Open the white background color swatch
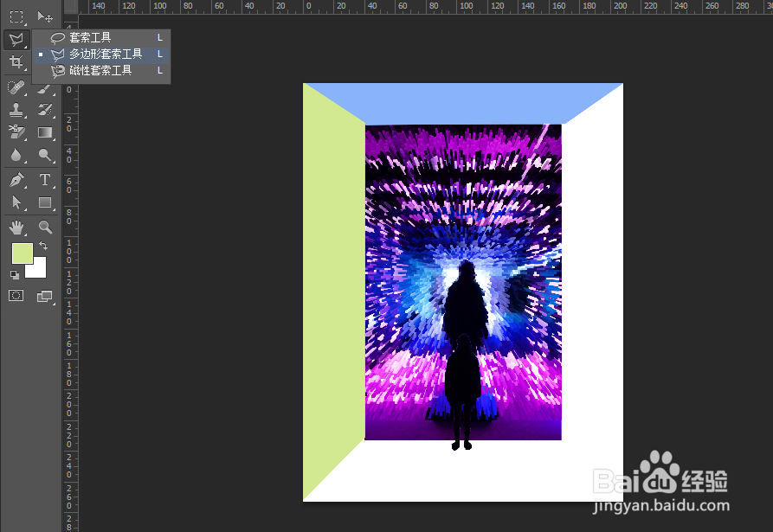 click(40, 270)
